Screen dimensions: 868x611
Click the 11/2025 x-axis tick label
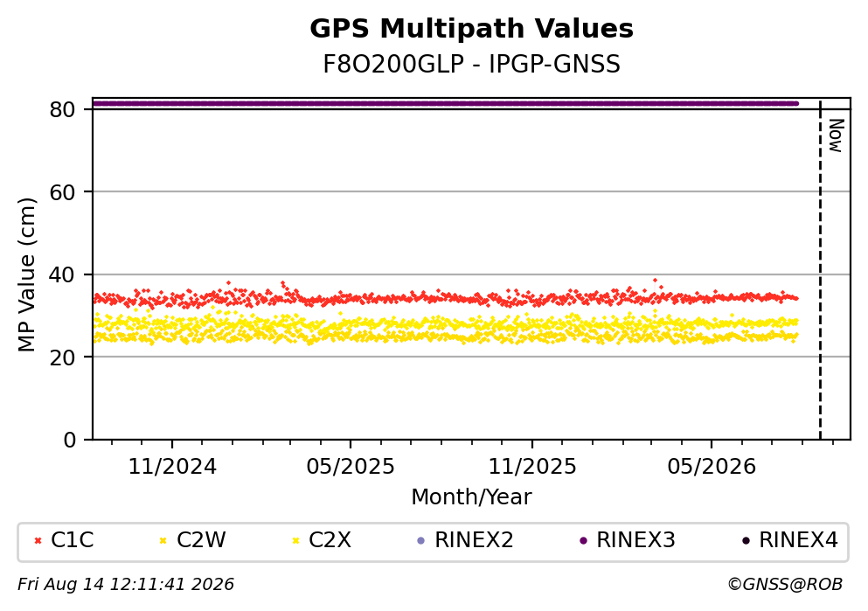[x=532, y=467]
